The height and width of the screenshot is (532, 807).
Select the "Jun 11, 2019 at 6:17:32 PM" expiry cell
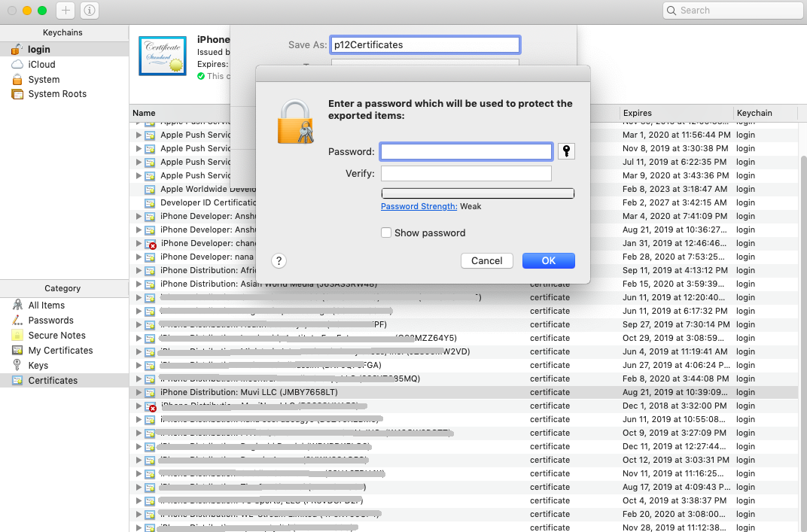point(675,311)
